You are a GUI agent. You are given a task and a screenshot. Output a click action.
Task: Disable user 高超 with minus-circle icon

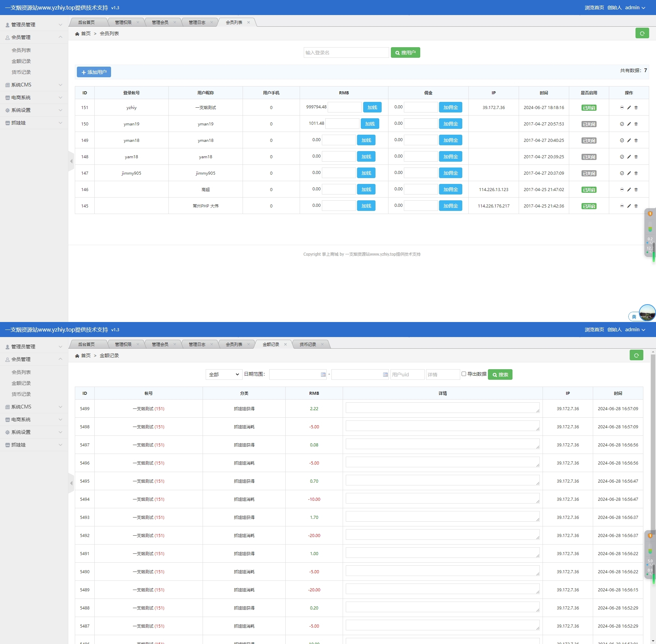[622, 189]
